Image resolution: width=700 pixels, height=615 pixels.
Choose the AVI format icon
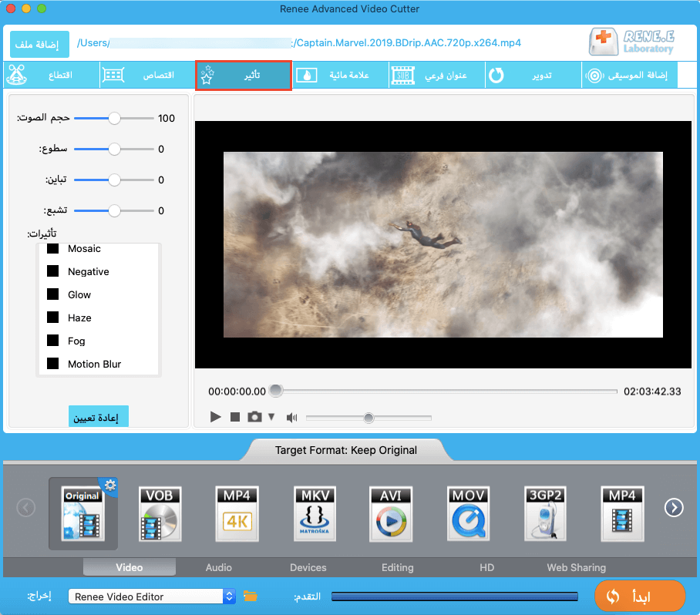pos(391,513)
